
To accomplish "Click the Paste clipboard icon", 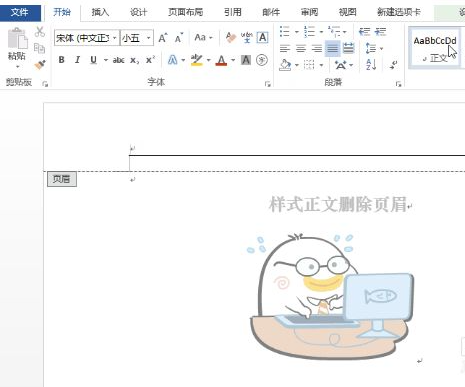I will 17,38.
